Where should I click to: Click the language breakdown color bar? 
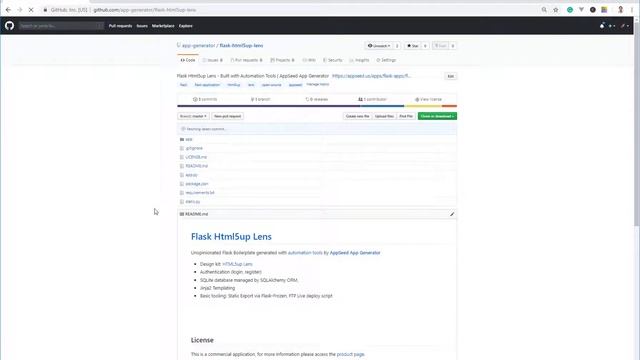point(317,106)
